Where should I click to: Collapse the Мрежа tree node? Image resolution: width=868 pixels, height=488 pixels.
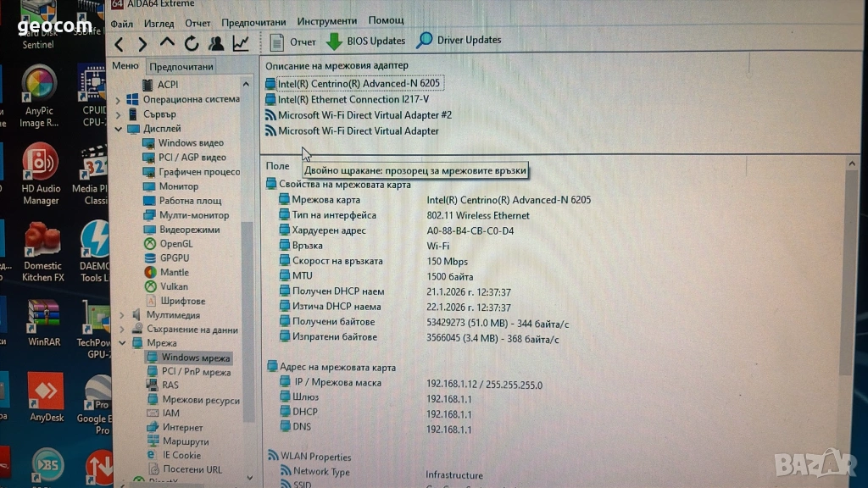pyautogui.click(x=119, y=343)
